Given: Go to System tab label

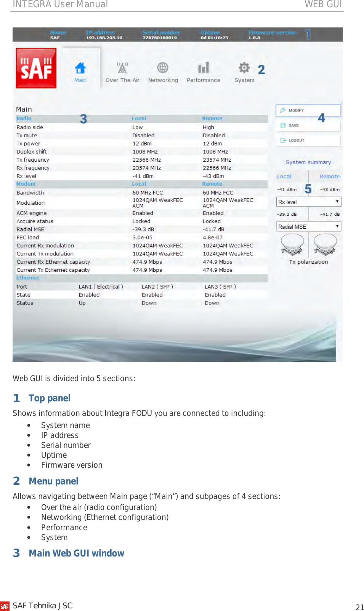Looking at the screenshot, I should coord(244,80).
